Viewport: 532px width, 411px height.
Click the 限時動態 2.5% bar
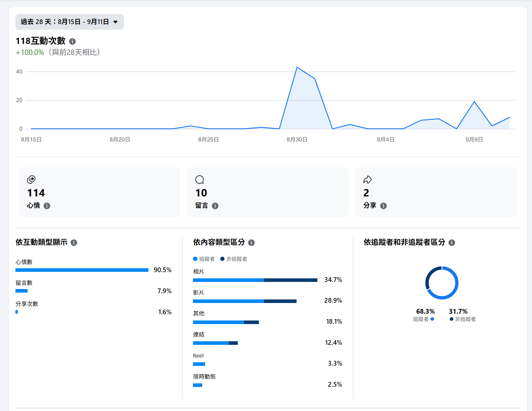[x=197, y=385]
